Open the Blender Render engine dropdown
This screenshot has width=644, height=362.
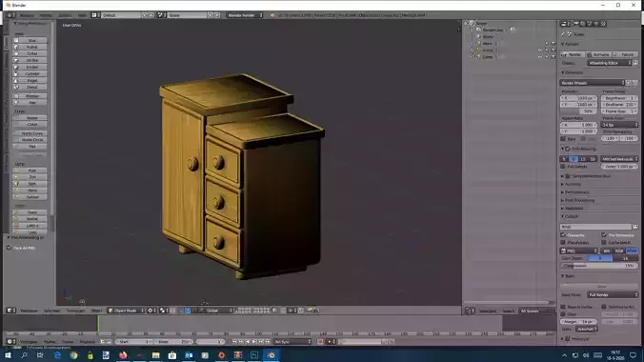(245, 15)
